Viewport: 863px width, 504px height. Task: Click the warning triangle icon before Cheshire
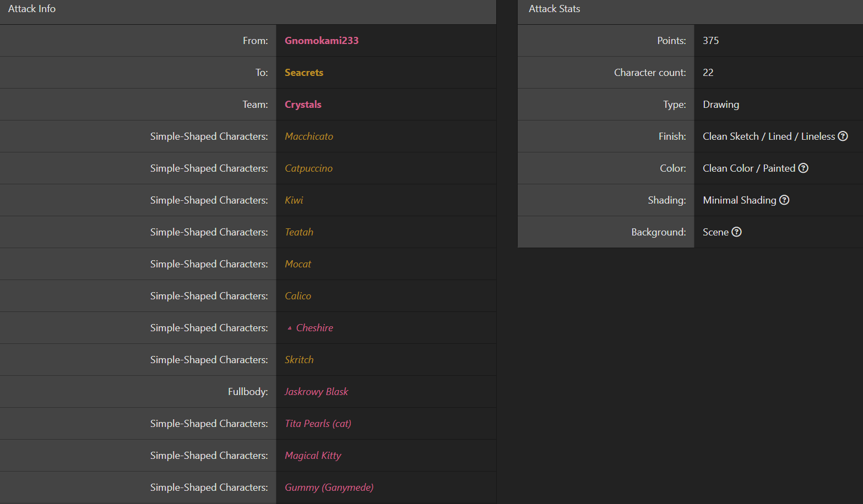coord(290,328)
